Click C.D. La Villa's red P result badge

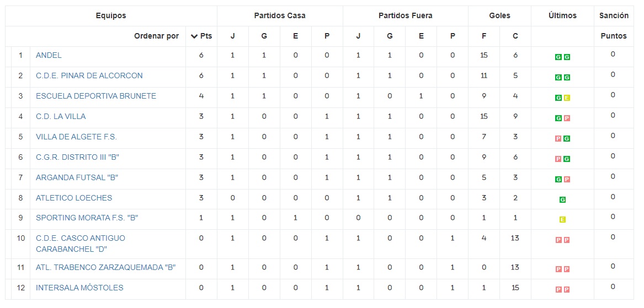tap(566, 118)
